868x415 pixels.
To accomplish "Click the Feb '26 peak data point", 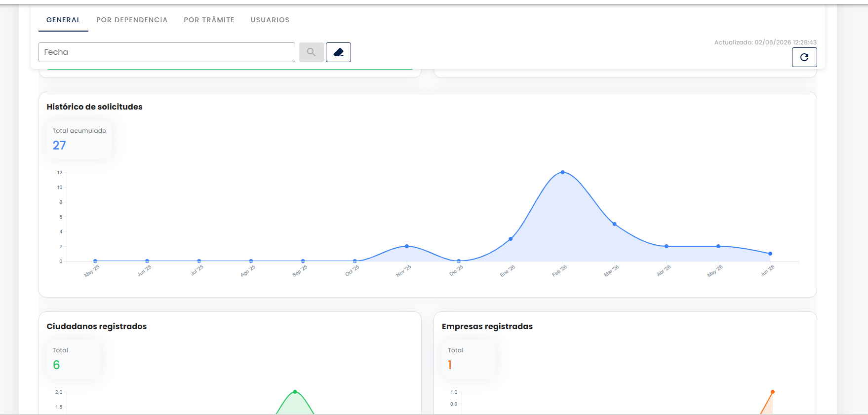I will click(x=562, y=172).
